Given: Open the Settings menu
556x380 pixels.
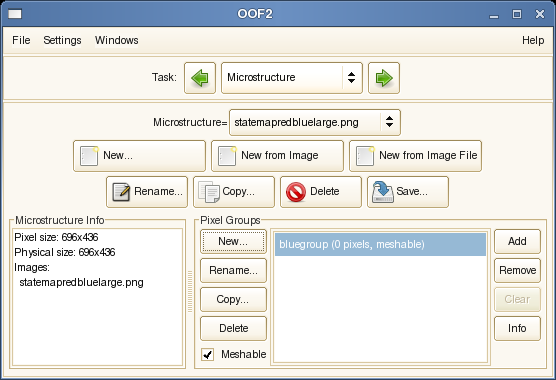Looking at the screenshot, I should pyautogui.click(x=62, y=40).
